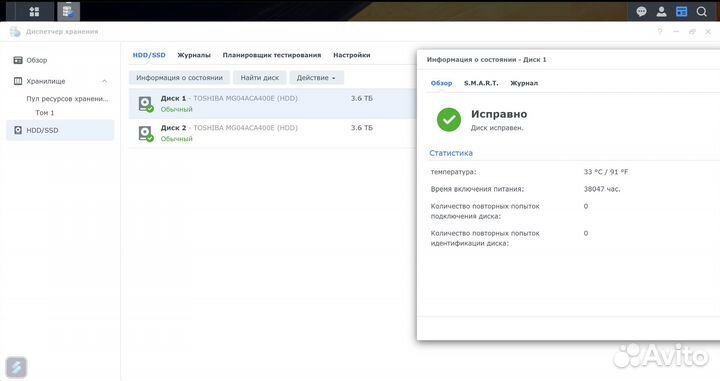Open the widgets panel icon
The image size is (720, 381).
[681, 11]
